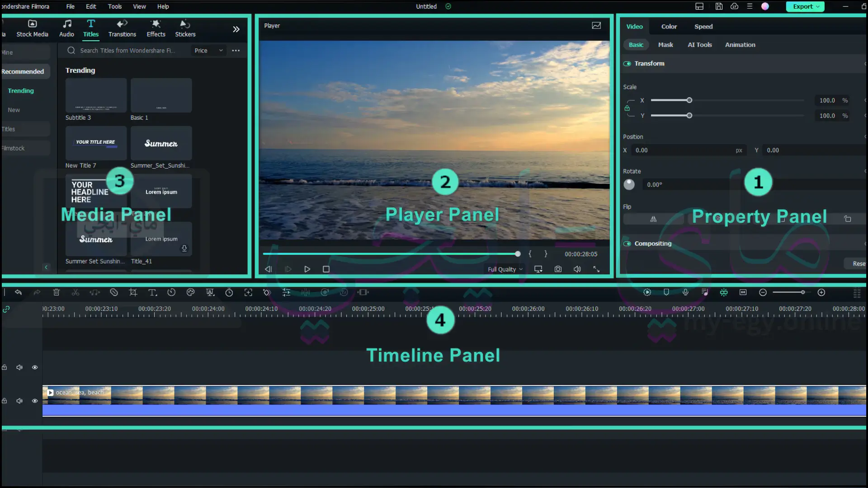
Task: Download the Title_41 preset
Action: pos(184,249)
